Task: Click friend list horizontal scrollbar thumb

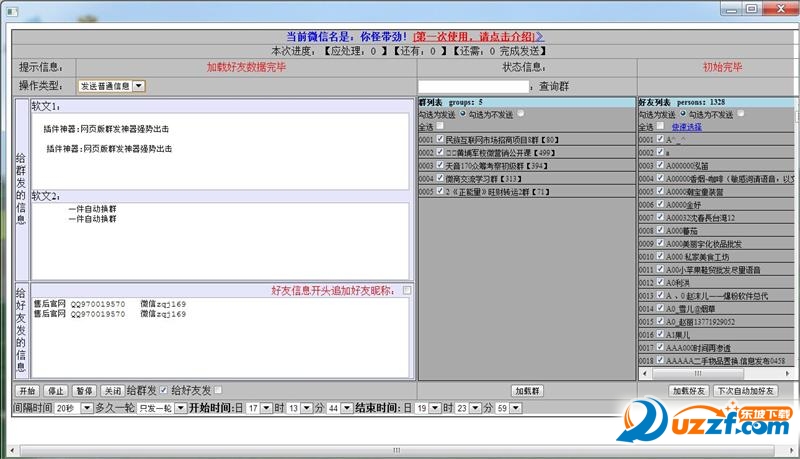Action: [697, 374]
